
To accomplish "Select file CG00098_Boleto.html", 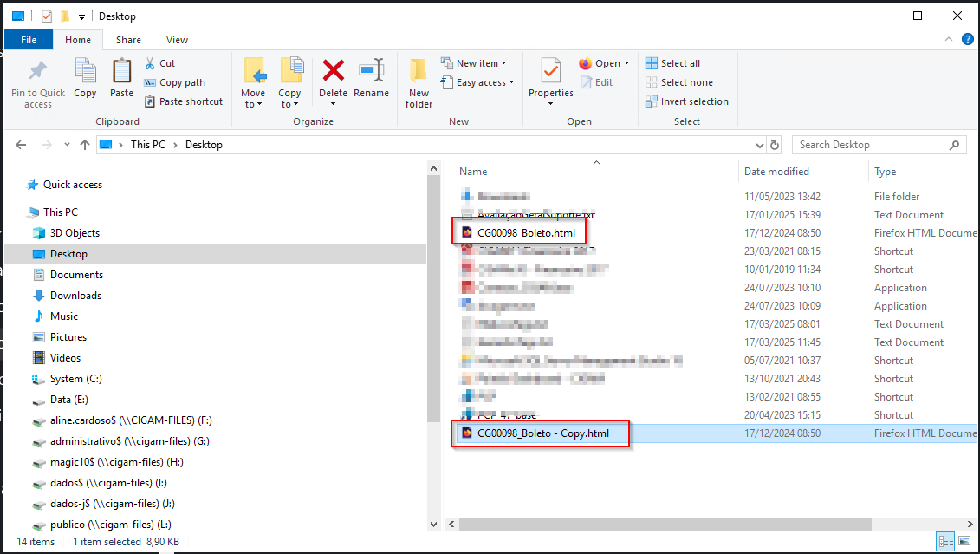I will 526,232.
